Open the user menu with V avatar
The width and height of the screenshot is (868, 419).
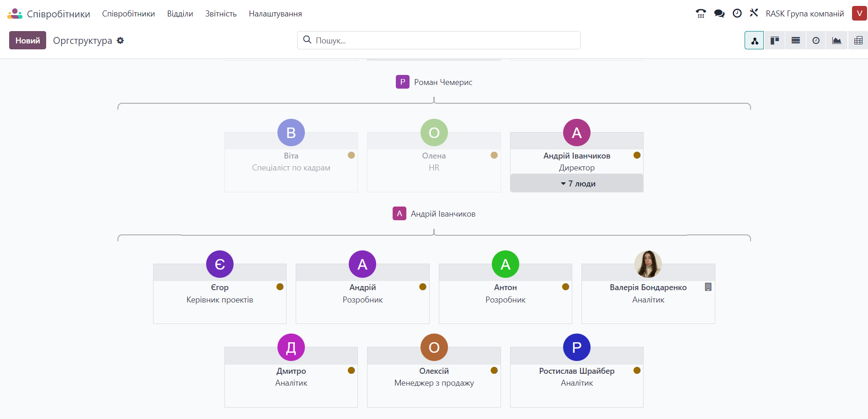click(x=859, y=14)
